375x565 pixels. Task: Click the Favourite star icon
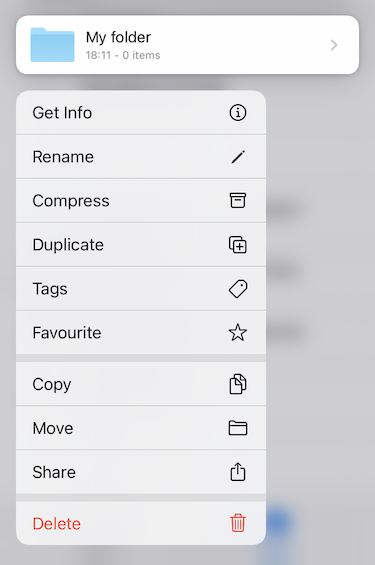coord(238,332)
